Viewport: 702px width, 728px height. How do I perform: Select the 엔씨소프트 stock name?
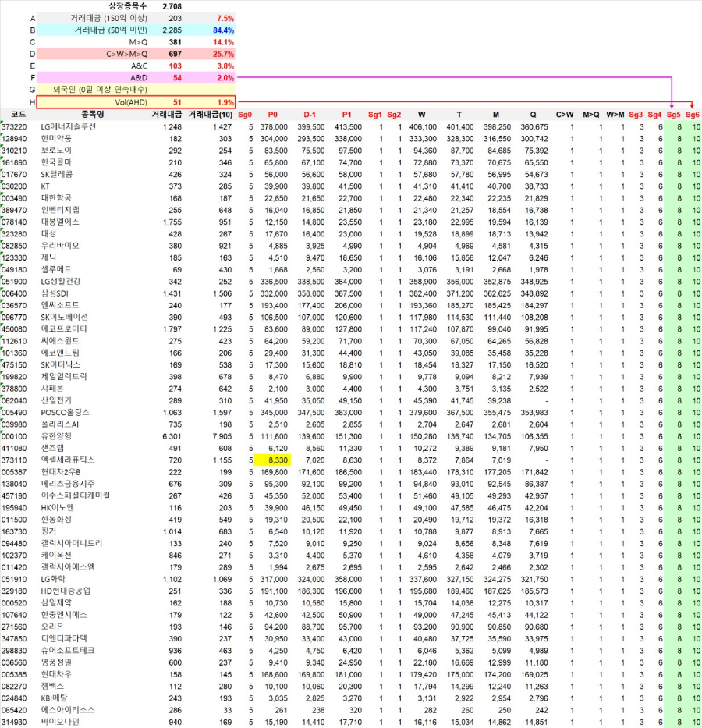coord(60,306)
